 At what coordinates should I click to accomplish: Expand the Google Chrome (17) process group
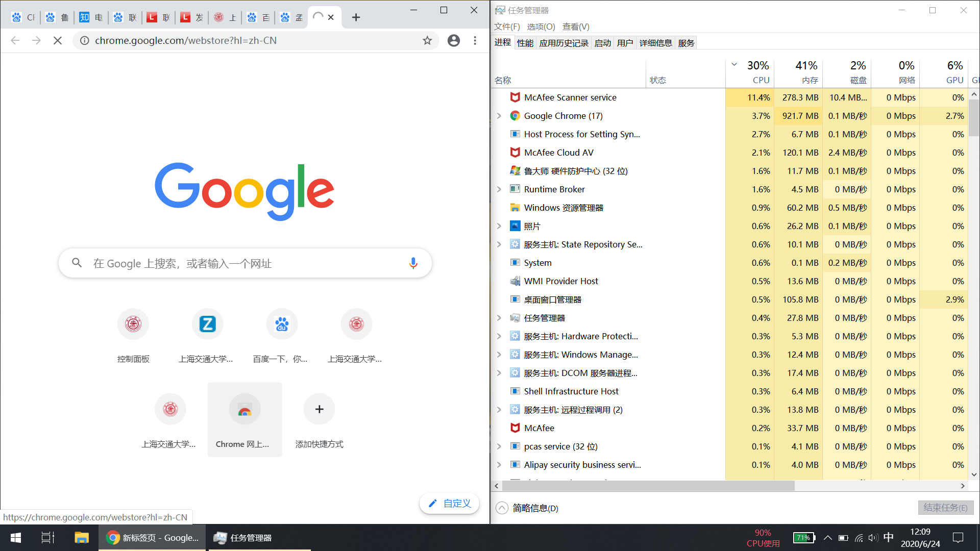[499, 116]
